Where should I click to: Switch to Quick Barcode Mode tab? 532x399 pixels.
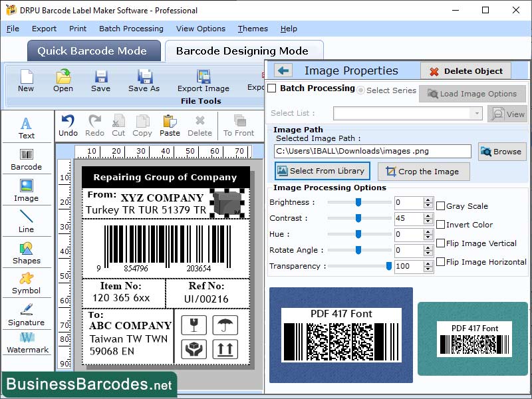(x=93, y=51)
